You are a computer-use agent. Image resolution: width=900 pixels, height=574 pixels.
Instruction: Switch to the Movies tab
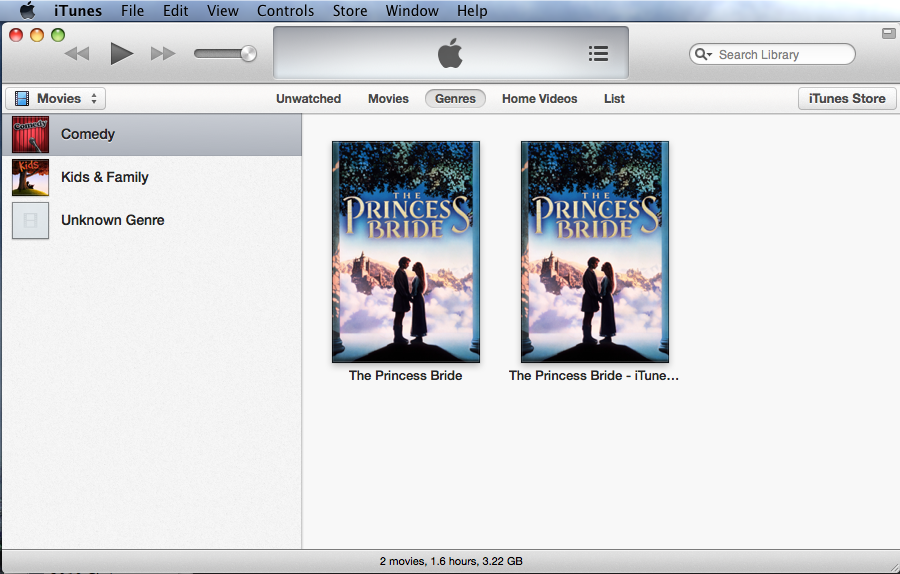tap(389, 99)
